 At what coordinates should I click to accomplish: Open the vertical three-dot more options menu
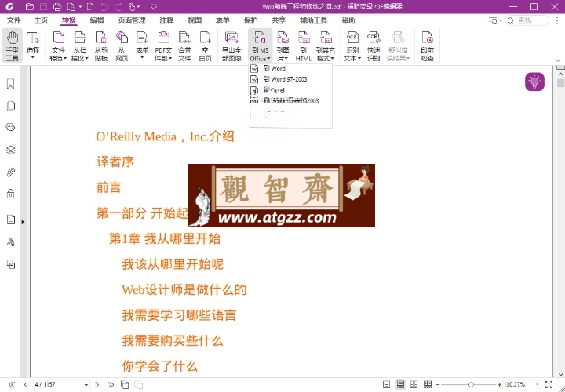click(557, 21)
